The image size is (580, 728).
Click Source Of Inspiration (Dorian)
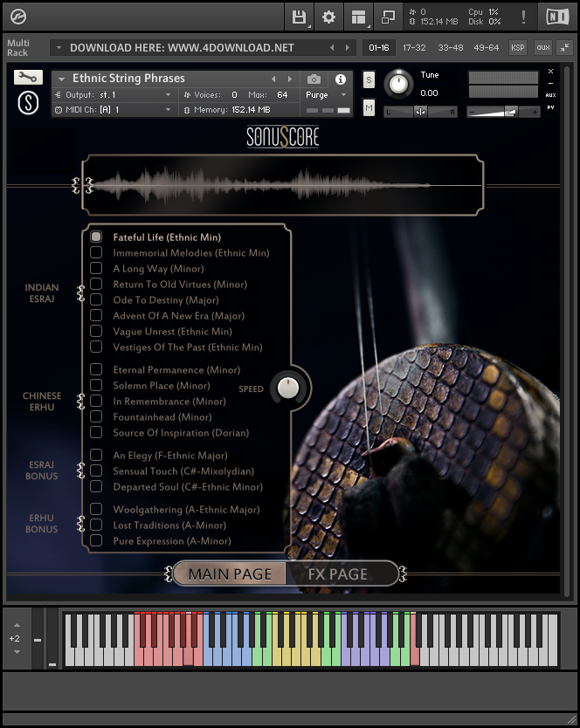tap(181, 433)
